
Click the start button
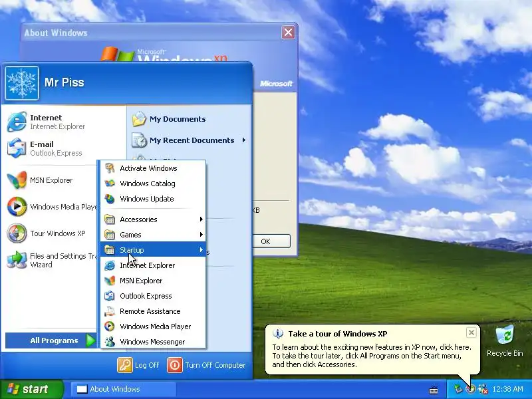click(31, 389)
